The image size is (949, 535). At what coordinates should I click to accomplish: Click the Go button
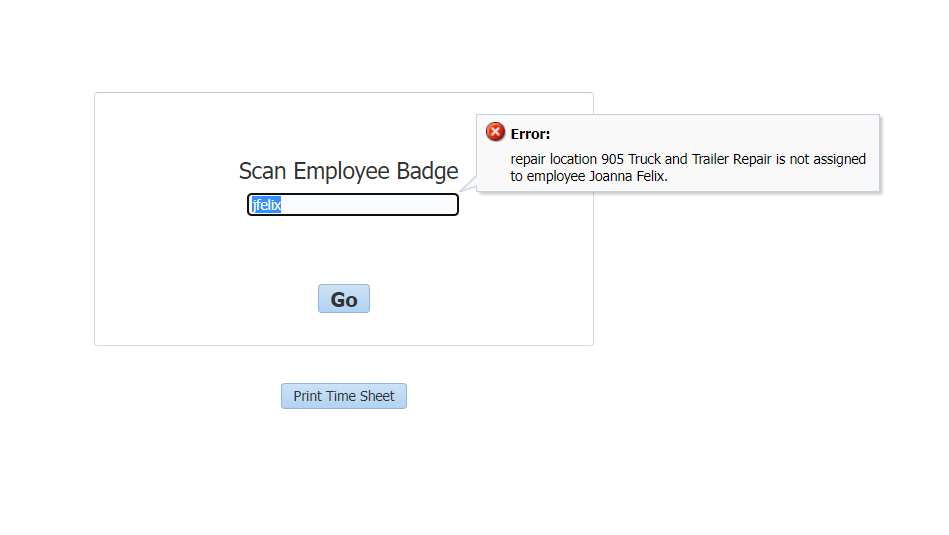344,299
